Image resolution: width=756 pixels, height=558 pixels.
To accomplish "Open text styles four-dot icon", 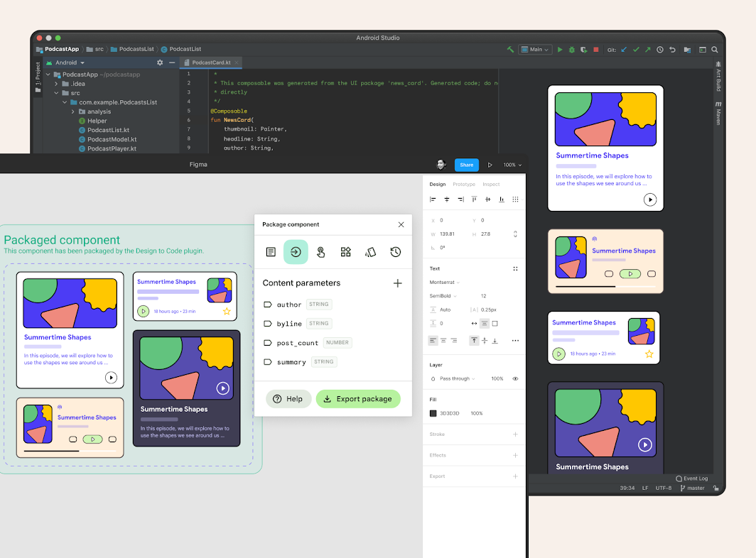I will [515, 268].
